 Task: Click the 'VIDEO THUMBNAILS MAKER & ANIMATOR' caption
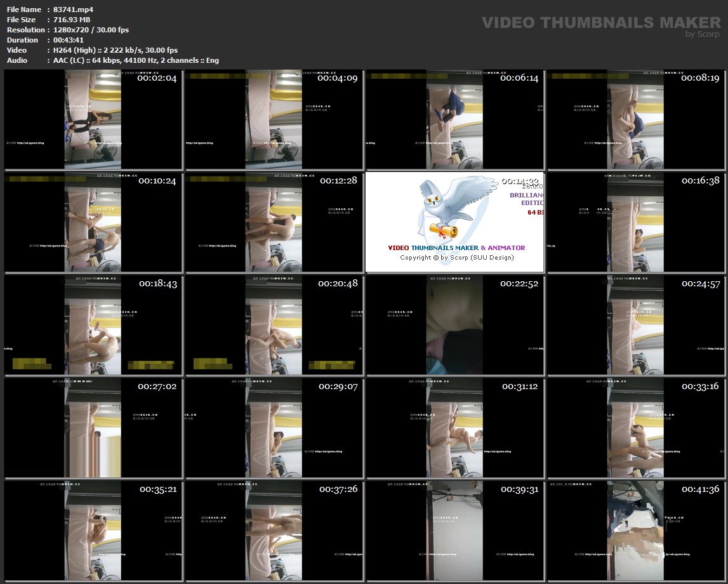point(456,248)
